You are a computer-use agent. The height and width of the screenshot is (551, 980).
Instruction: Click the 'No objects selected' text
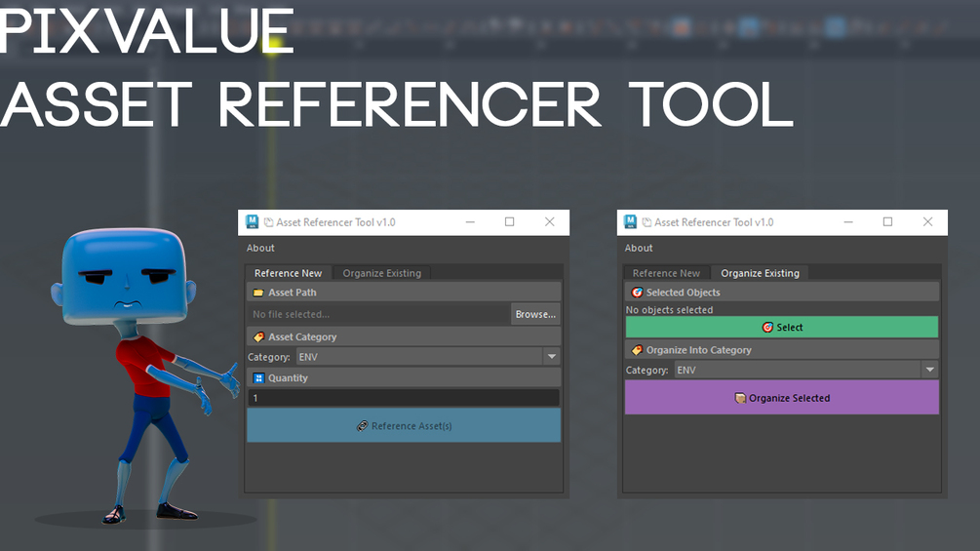[x=669, y=310]
